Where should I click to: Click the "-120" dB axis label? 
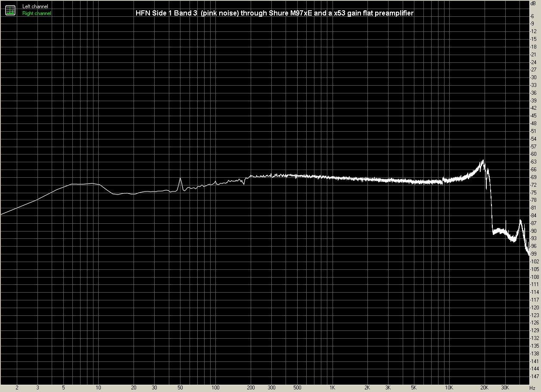coord(534,308)
